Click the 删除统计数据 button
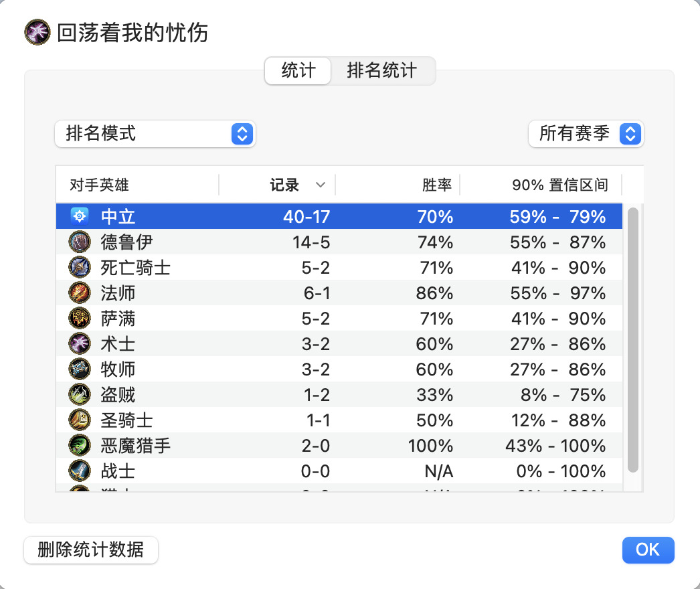This screenshot has height=589, width=700. tap(91, 550)
